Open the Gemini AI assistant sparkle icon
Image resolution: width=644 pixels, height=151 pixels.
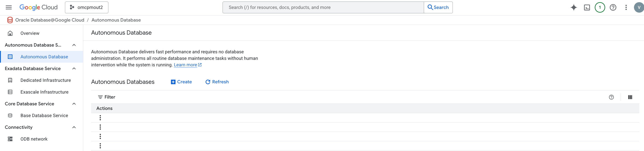[x=574, y=7]
